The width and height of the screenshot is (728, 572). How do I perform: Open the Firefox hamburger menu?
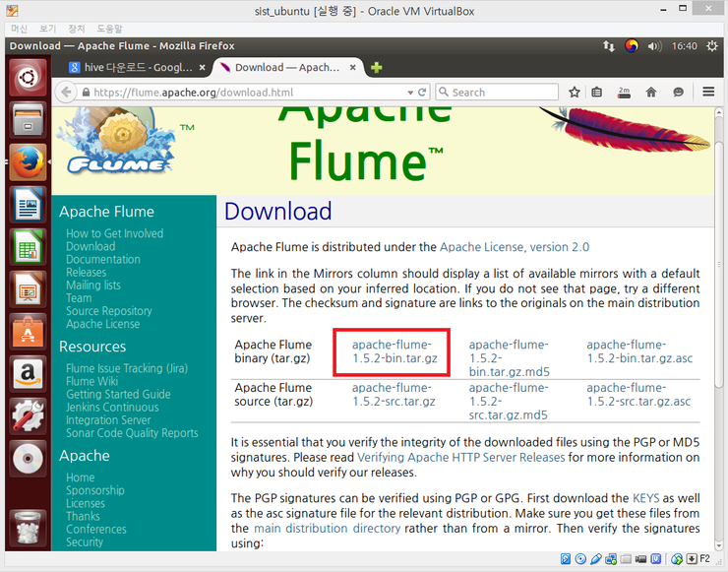(x=708, y=92)
